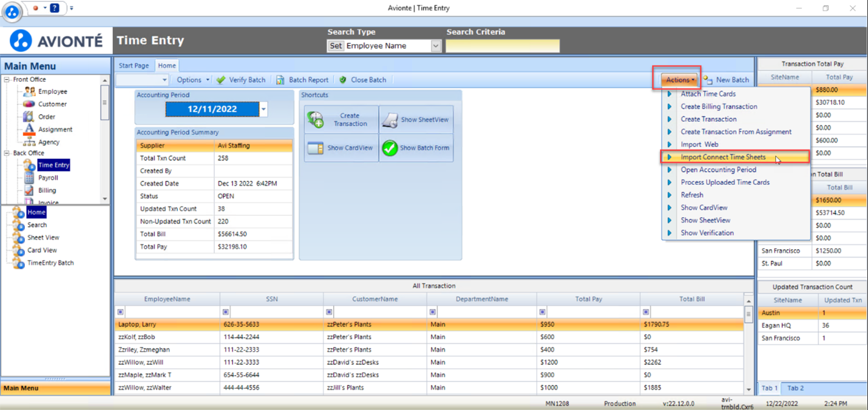Screen dimensions: 868x410
Task: Select the Laptop, Larry transaction row
Action: click(x=429, y=324)
